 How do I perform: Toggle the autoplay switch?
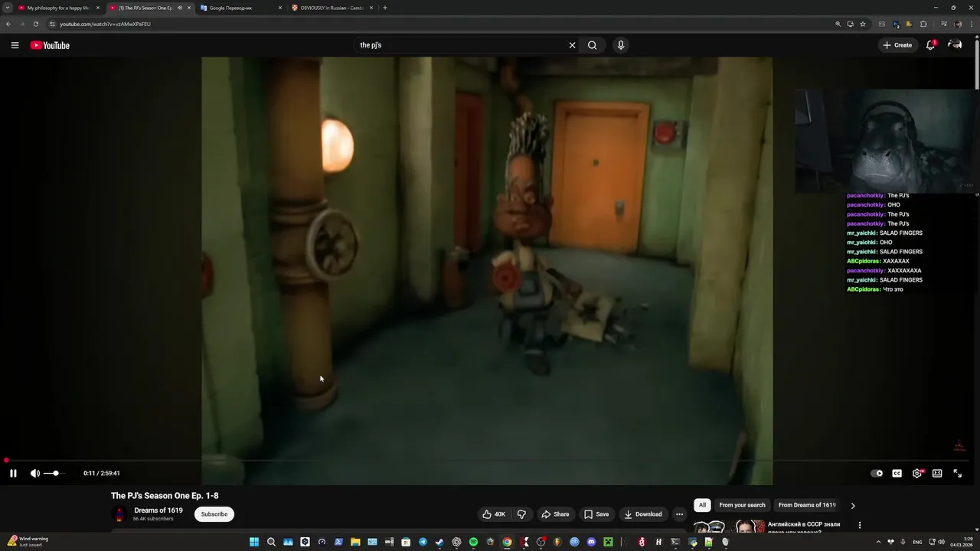(x=877, y=473)
